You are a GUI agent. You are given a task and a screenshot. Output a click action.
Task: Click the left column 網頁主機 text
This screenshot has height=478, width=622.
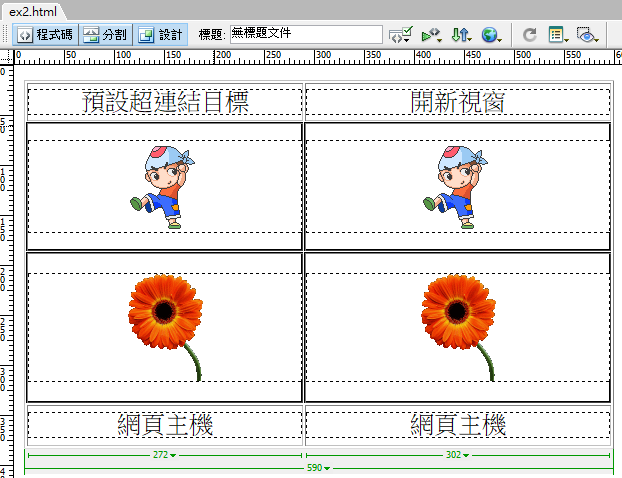pos(165,425)
